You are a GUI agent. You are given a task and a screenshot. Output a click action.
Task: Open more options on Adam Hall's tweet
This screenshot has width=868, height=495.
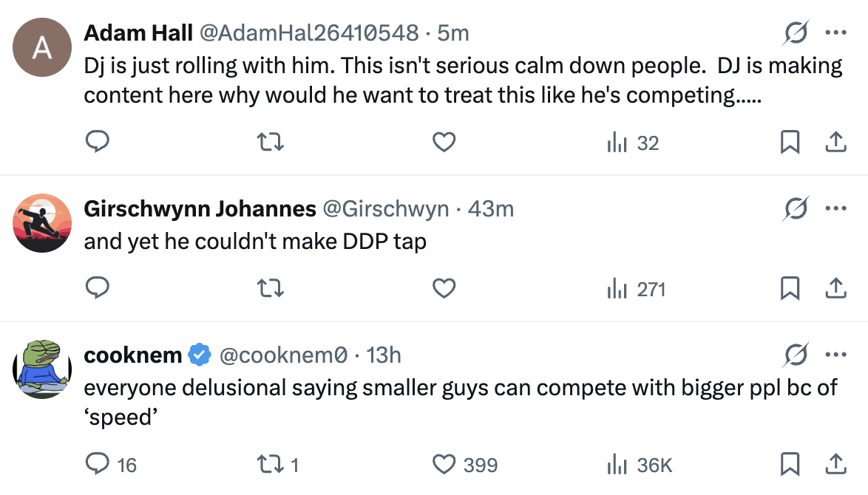[835, 33]
